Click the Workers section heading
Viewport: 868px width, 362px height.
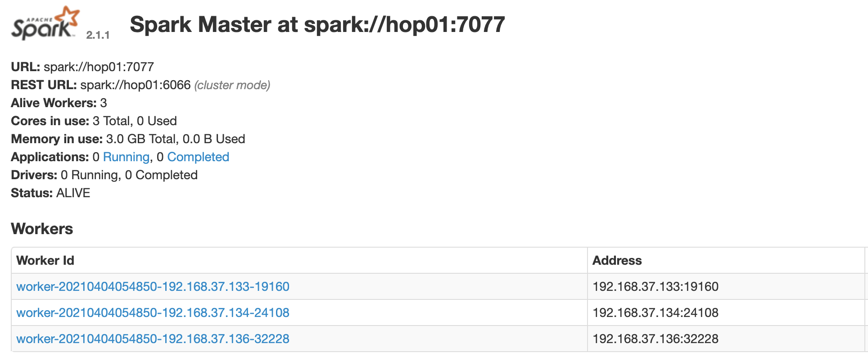click(x=42, y=229)
